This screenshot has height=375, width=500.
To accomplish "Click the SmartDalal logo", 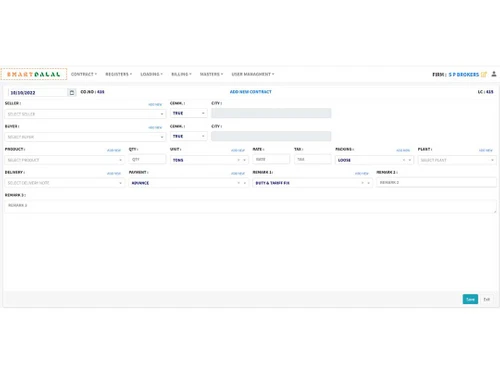I will coord(34,74).
